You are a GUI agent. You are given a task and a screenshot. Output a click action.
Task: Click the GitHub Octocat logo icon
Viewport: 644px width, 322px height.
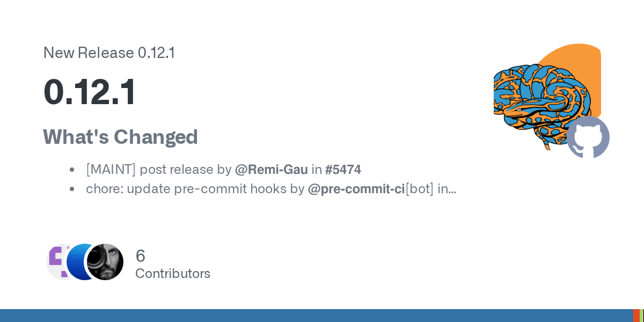(588, 137)
